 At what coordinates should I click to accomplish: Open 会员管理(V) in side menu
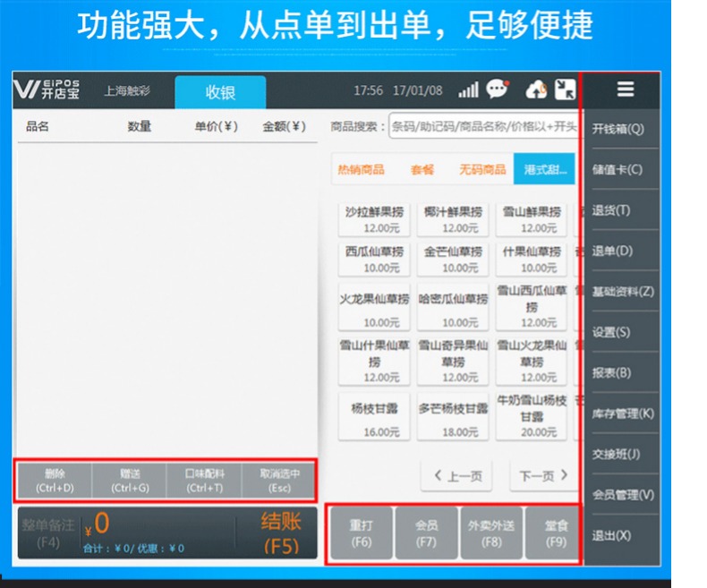(622, 495)
